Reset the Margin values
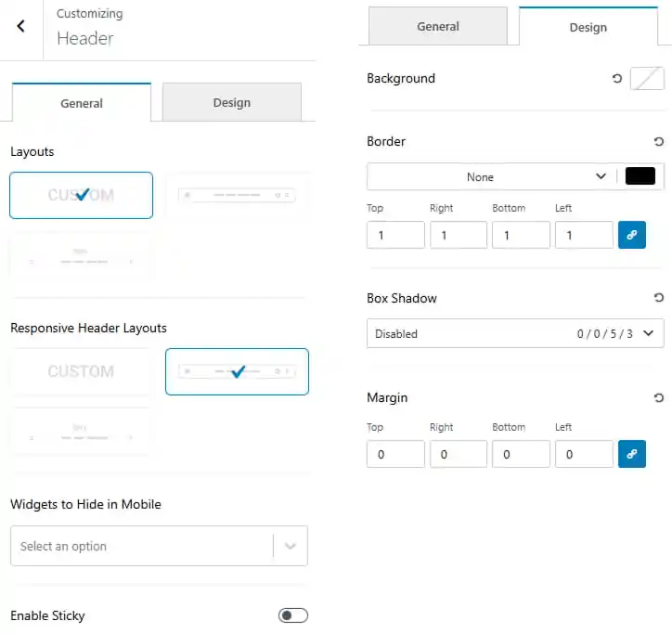 click(x=659, y=398)
